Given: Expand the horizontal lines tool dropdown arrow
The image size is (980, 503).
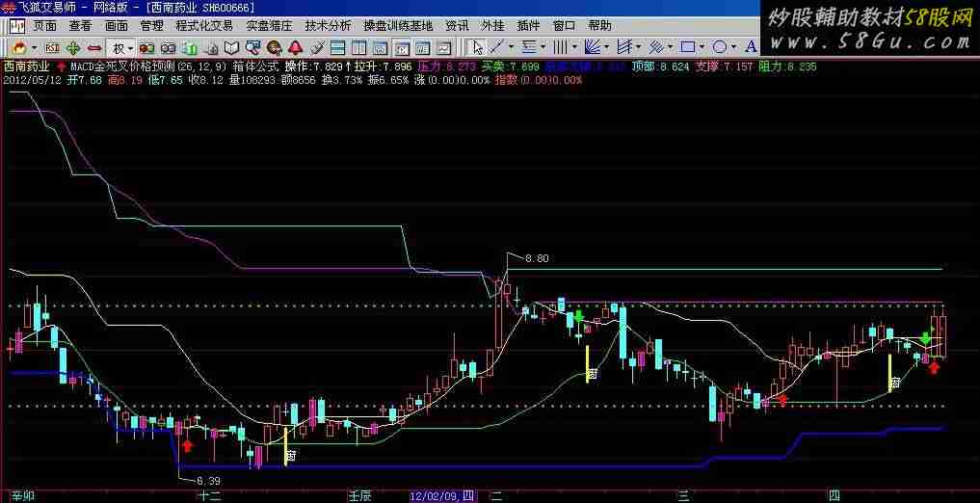Looking at the screenshot, I should 543,48.
